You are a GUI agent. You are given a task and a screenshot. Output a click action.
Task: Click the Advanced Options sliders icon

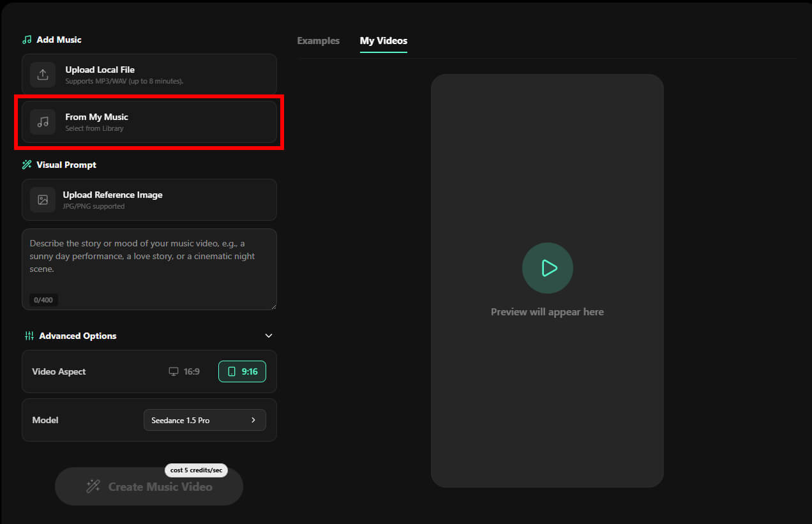coord(29,336)
